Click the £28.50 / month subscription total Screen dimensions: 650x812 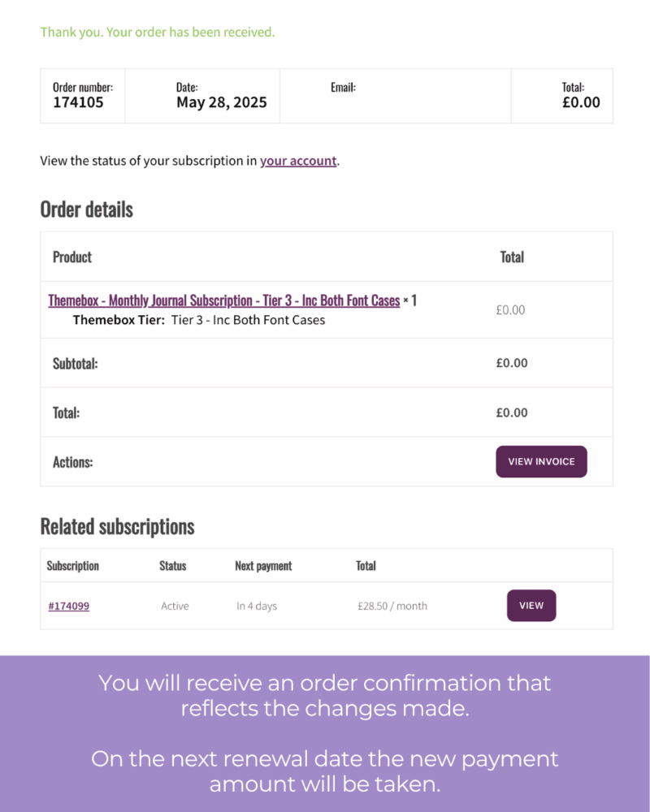[x=392, y=606]
